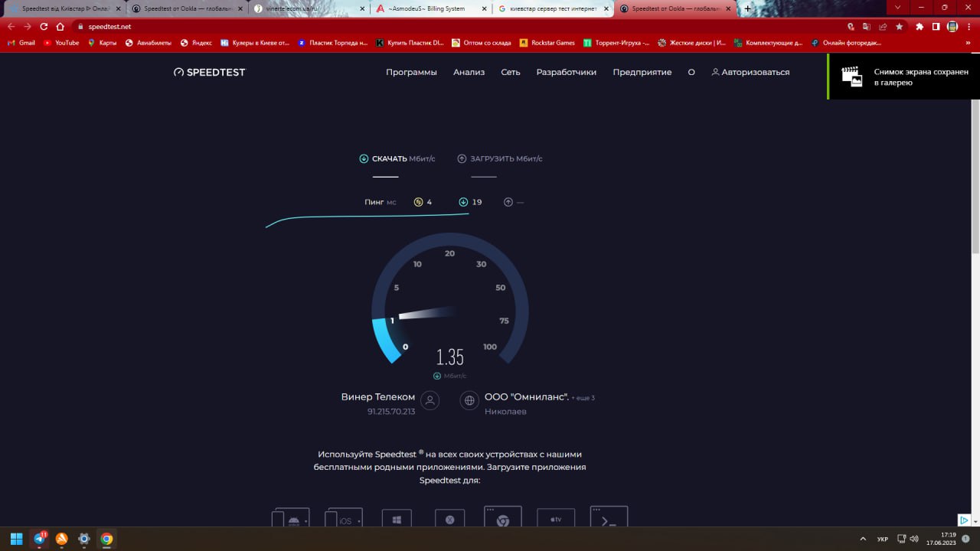The height and width of the screenshot is (551, 980).
Task: Open the Apple TV app download icon
Action: 556,518
